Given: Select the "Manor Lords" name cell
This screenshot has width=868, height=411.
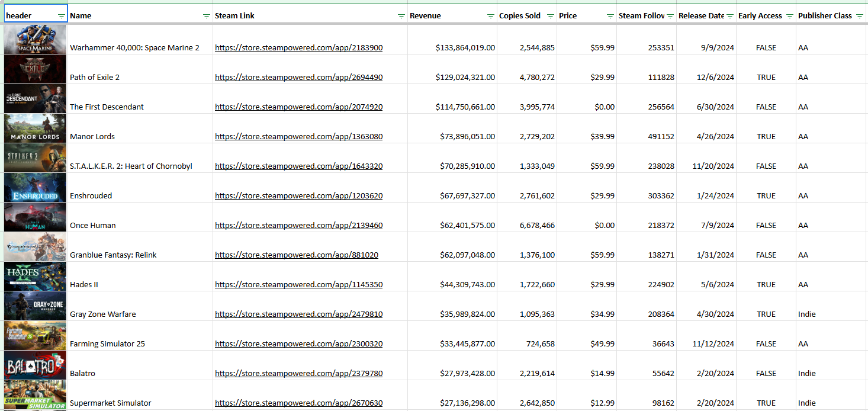Looking at the screenshot, I should click(x=140, y=129).
